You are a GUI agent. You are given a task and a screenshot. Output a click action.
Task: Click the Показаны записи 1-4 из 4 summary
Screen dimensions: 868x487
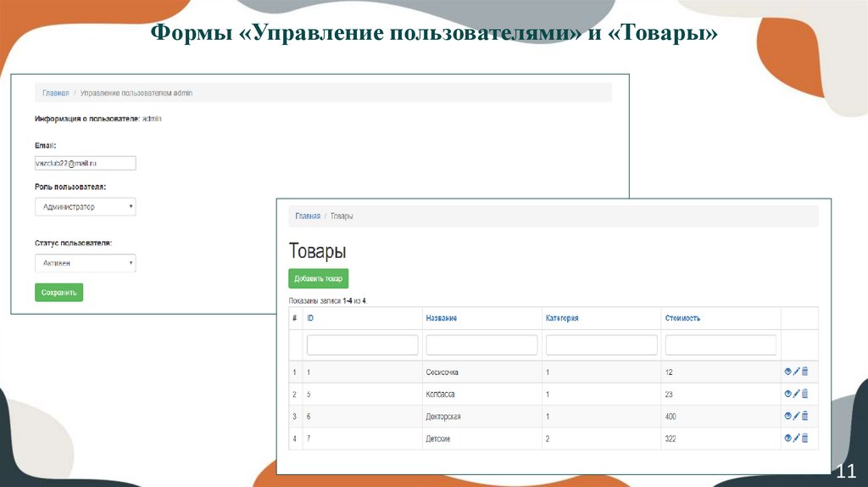328,301
